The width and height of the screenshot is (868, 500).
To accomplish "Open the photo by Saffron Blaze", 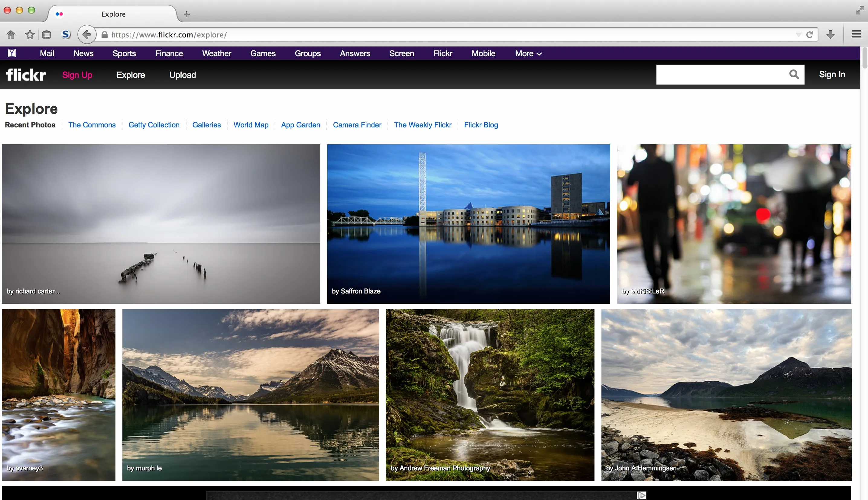I will 468,224.
